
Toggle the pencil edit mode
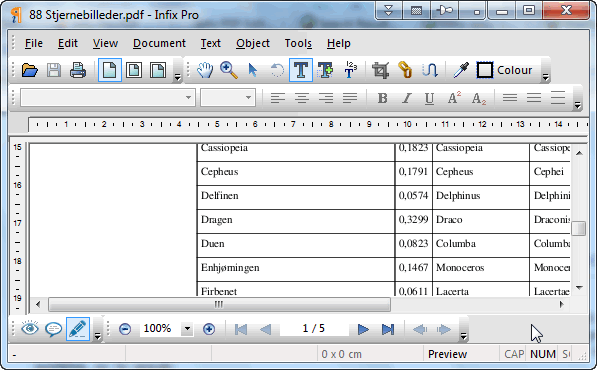click(78, 329)
